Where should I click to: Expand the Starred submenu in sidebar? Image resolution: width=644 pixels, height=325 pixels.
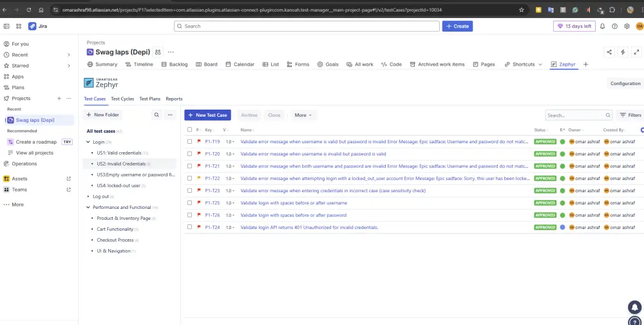point(69,65)
